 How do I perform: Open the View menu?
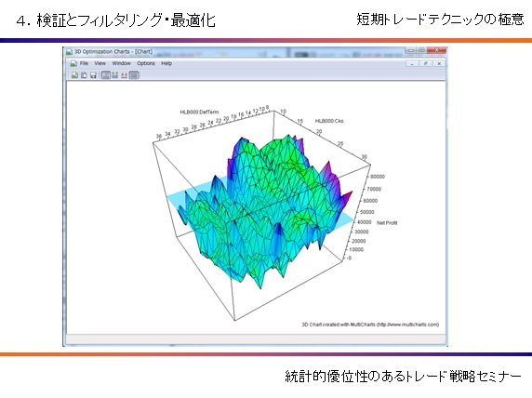[x=100, y=63]
